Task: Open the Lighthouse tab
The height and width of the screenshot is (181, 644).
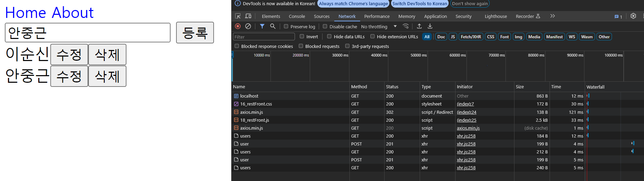Action: click(495, 16)
